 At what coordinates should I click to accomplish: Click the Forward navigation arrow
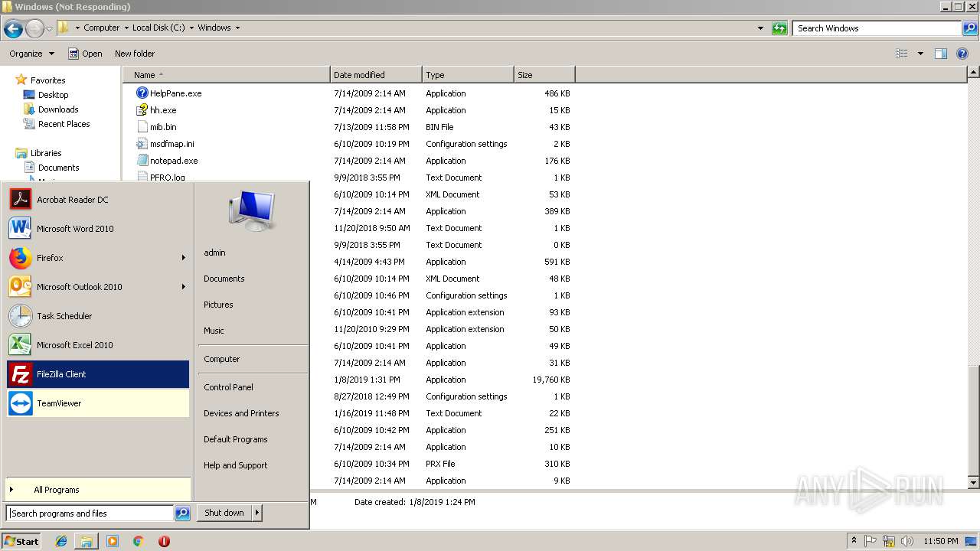point(34,28)
